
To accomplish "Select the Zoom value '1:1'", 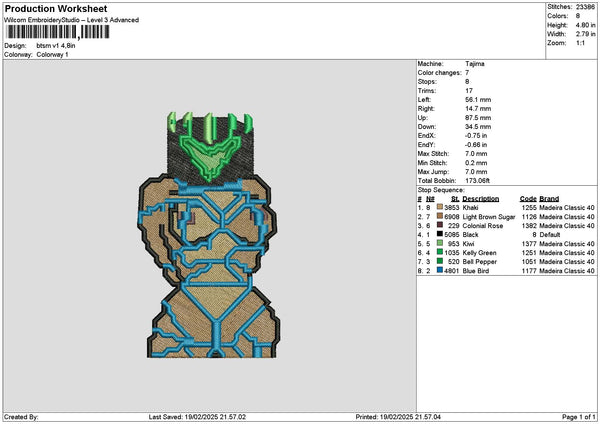I will pyautogui.click(x=580, y=43).
